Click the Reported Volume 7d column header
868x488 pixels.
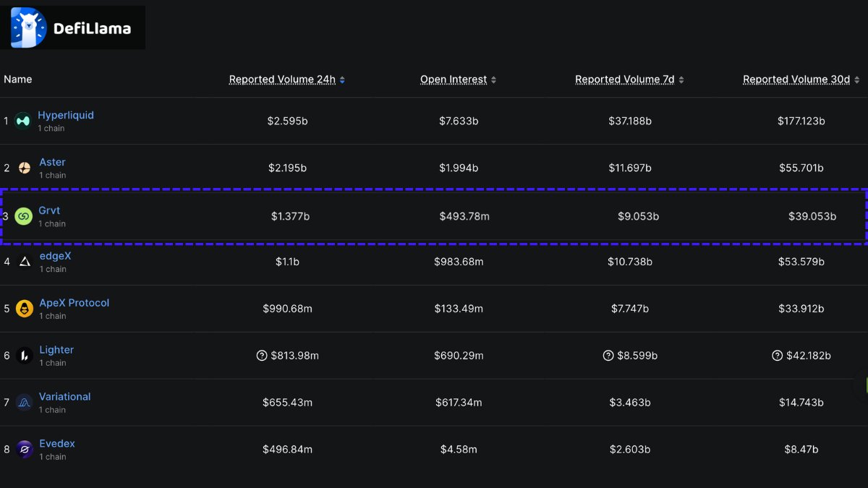pyautogui.click(x=624, y=80)
